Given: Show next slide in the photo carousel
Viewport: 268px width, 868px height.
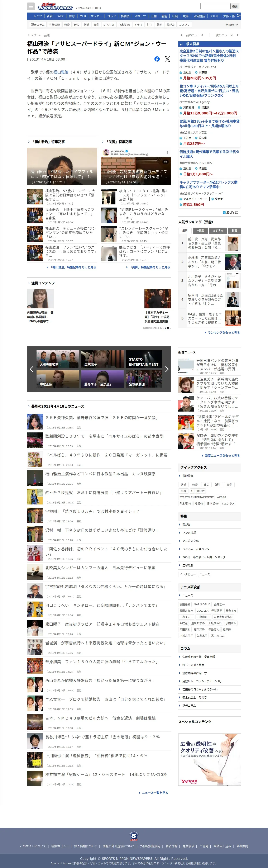Looking at the screenshot, I should (167, 369).
